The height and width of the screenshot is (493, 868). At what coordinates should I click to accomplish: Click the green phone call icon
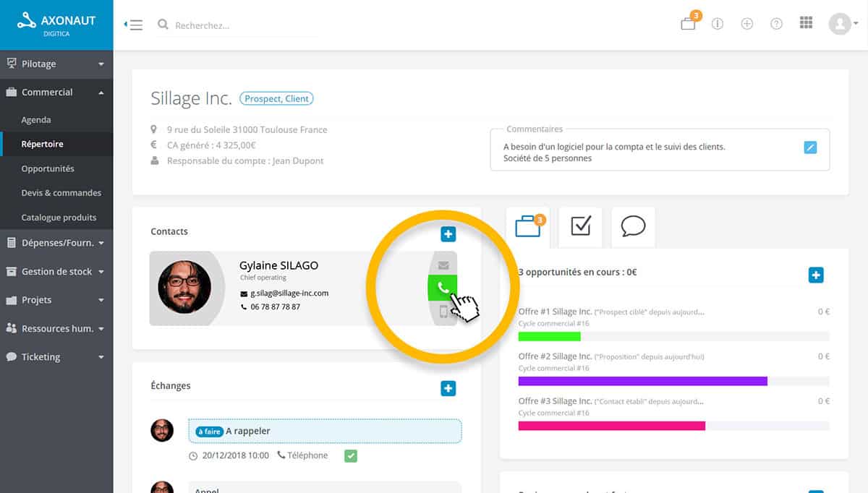443,288
